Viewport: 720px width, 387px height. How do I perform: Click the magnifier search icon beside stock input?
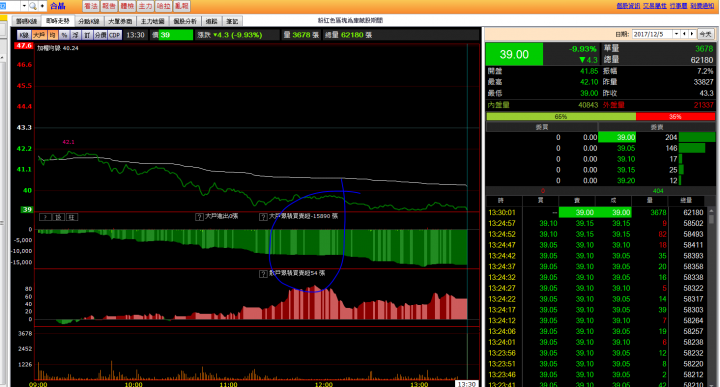pos(33,6)
